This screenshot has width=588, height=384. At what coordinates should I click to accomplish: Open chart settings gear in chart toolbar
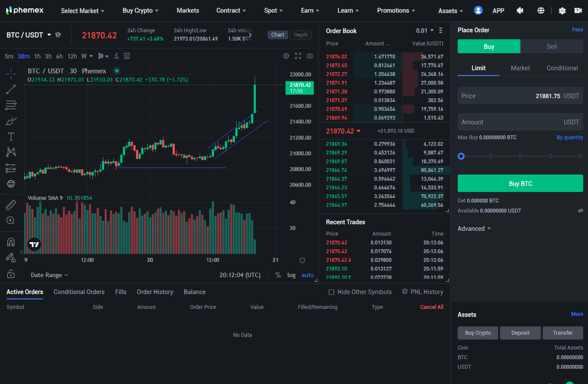286,56
